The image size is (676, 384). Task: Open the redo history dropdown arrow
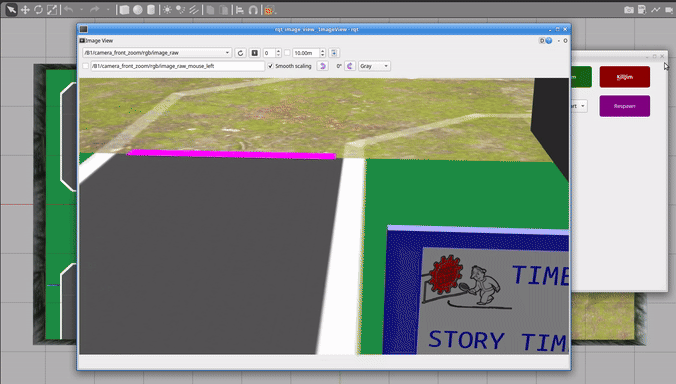(108, 9)
